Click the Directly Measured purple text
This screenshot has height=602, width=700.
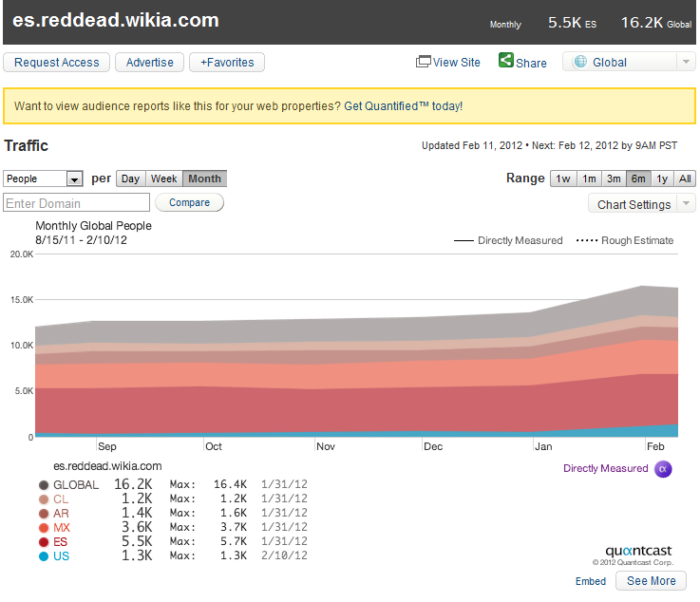[x=605, y=468]
